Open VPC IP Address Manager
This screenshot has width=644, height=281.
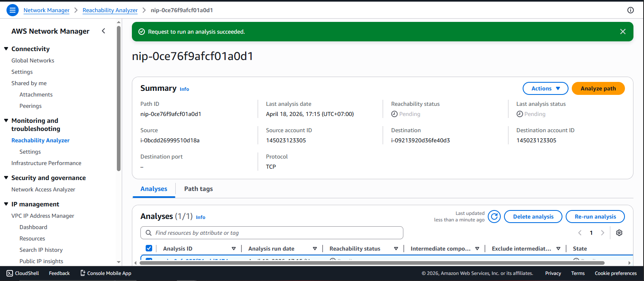pos(43,216)
